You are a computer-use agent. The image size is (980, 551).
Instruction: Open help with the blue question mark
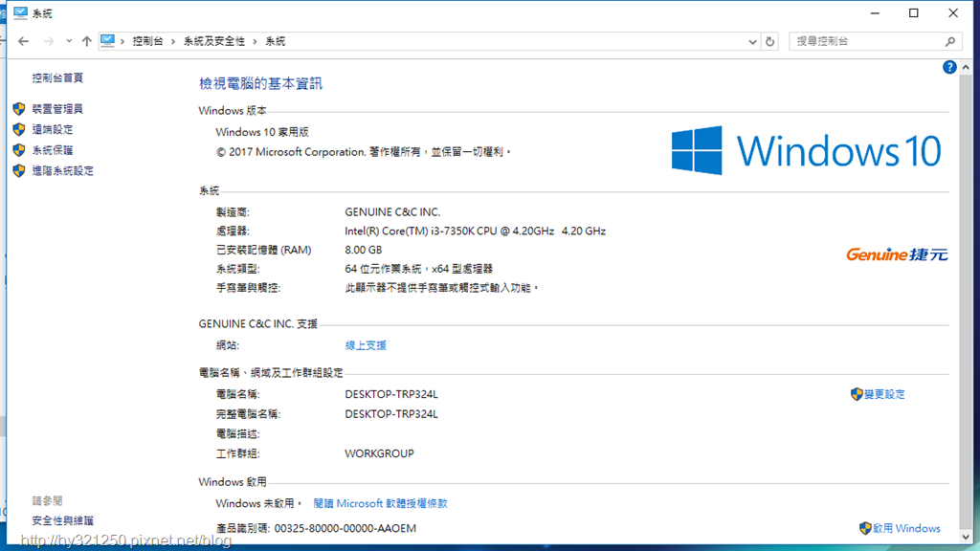coord(949,67)
